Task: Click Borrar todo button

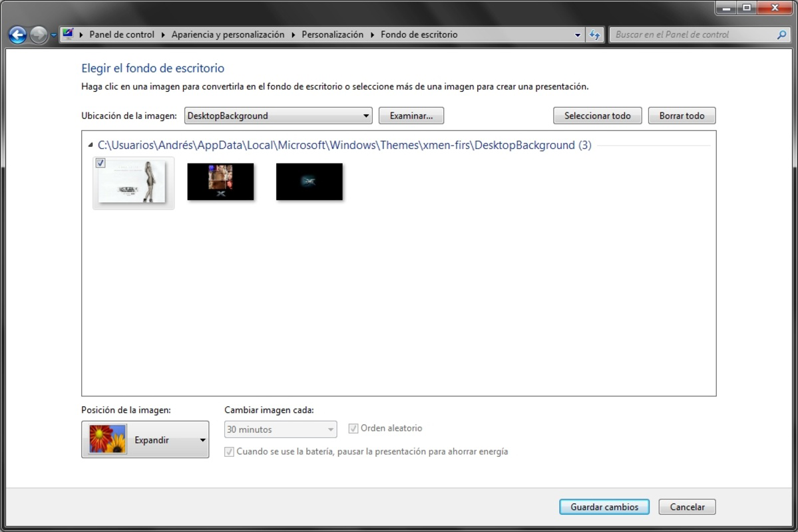Action: click(x=682, y=116)
